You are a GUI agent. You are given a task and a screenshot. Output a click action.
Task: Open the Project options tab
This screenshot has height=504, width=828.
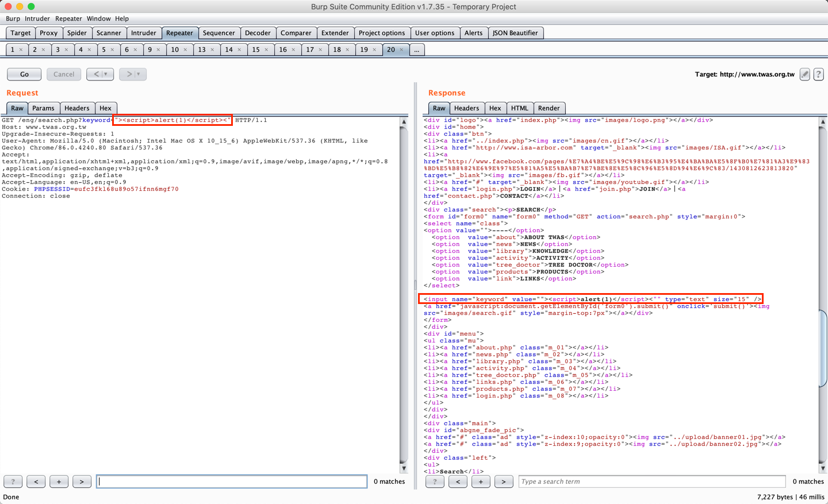click(382, 33)
